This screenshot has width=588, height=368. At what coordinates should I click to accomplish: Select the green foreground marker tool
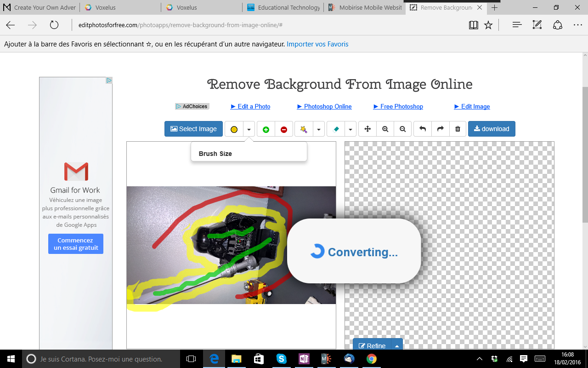266,129
